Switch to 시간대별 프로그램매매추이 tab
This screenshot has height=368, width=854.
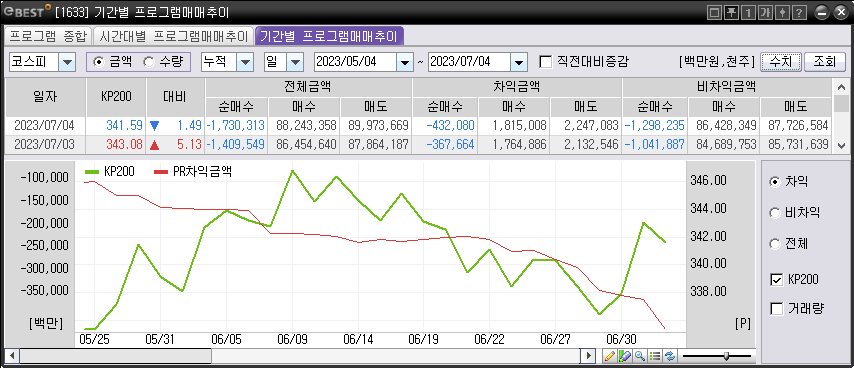coord(173,36)
